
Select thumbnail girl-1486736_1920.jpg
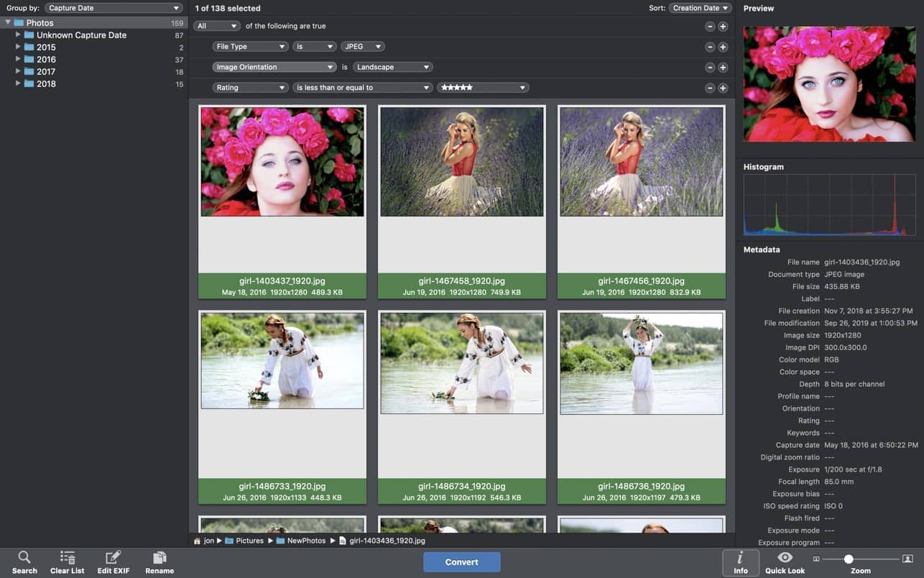pyautogui.click(x=642, y=407)
